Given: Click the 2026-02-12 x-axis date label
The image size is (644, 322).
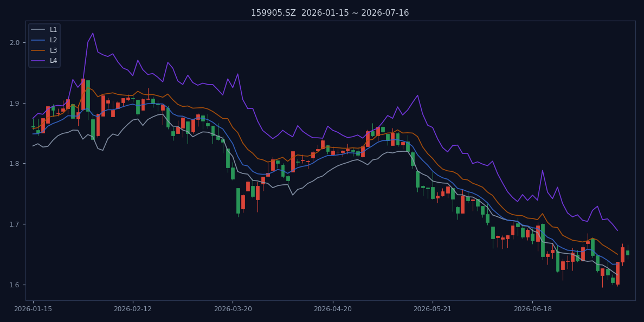Looking at the screenshot, I should point(133,309).
